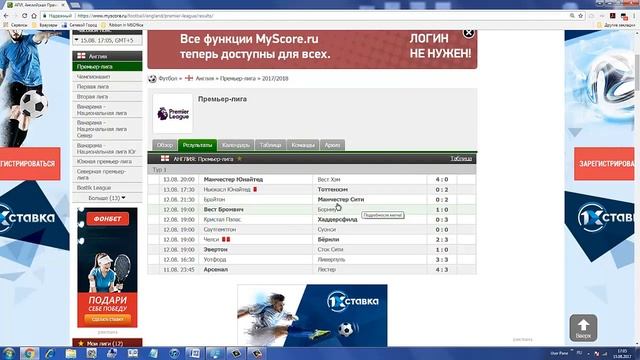The image size is (640, 360).
Task: Select Южная премьер-лига in sidebar
Action: [107, 161]
